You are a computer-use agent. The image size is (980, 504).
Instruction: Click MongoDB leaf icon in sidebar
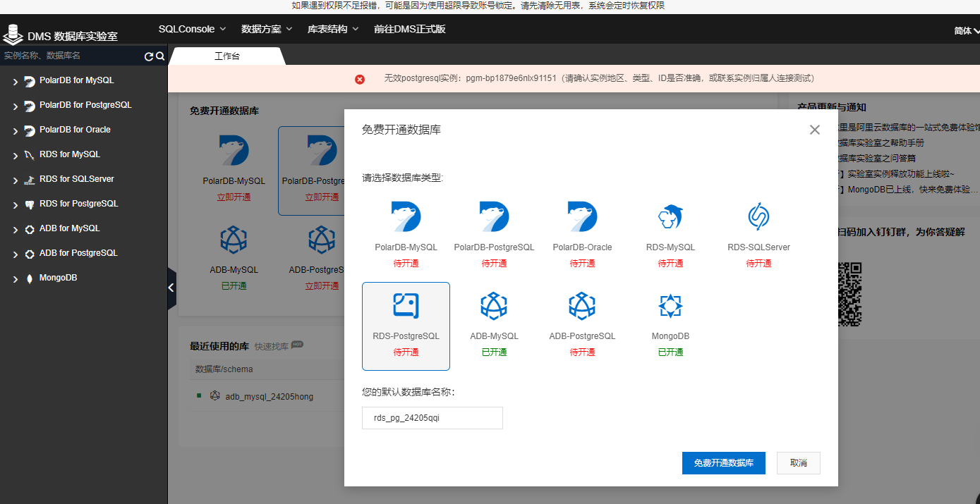click(x=29, y=278)
